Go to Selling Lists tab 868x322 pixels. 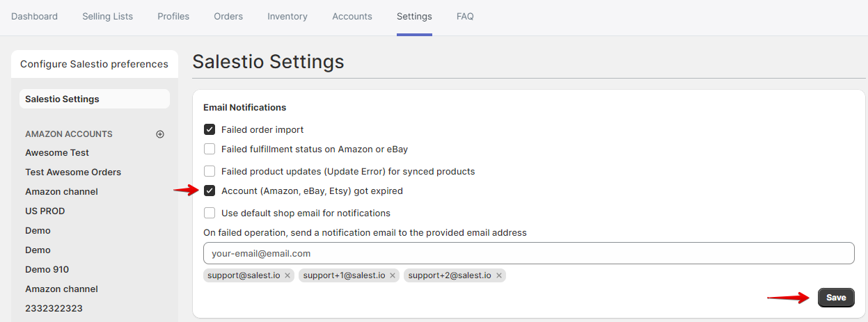coord(107,16)
